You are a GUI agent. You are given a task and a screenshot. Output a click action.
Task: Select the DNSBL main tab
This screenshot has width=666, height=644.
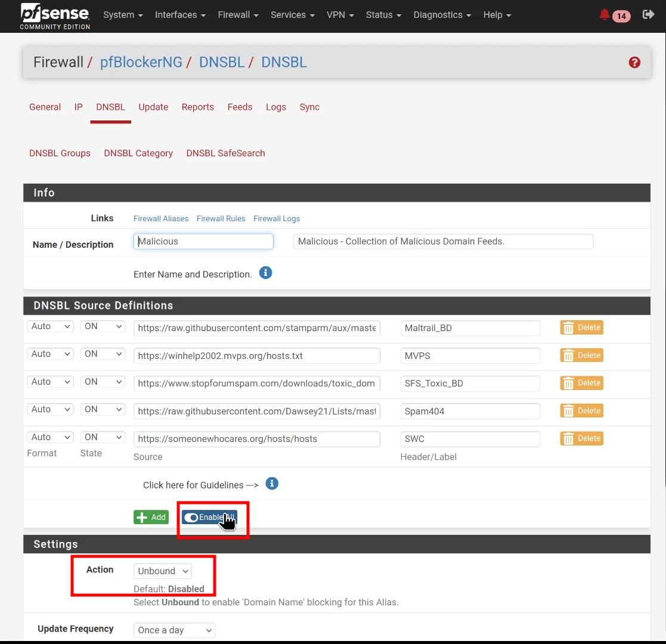click(x=110, y=107)
